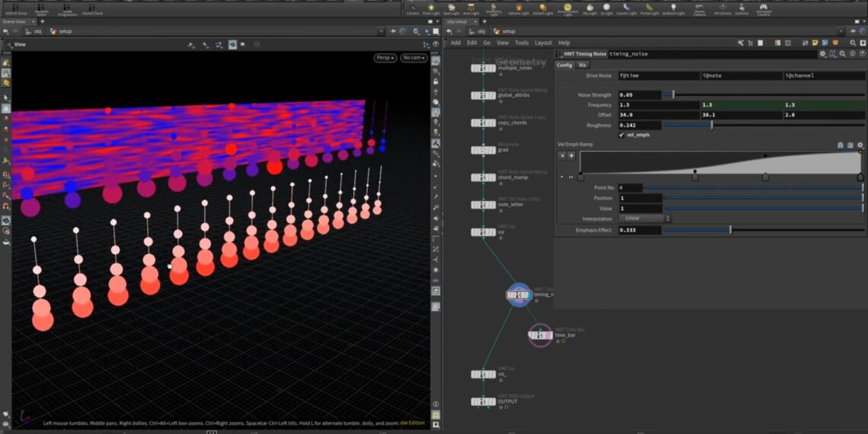Viewport: 868px width, 434px height.
Task: Remove the ramp point with the x button
Action: 563,155
